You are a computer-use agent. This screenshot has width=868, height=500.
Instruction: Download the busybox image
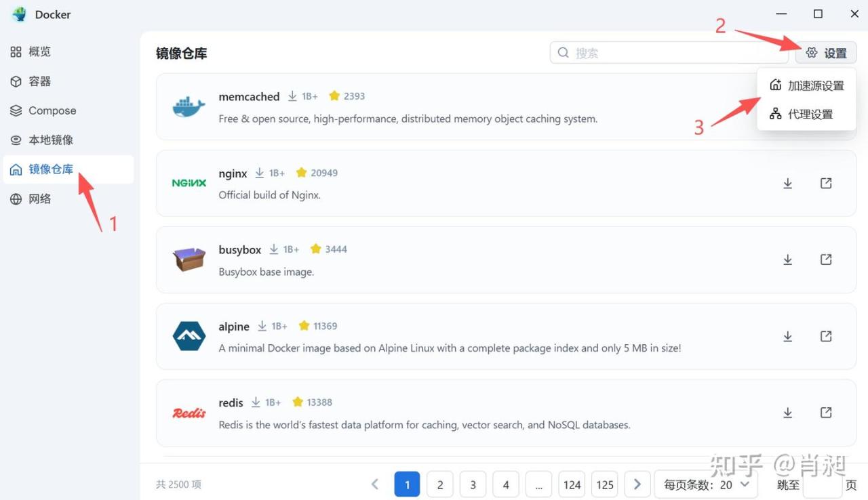787,259
